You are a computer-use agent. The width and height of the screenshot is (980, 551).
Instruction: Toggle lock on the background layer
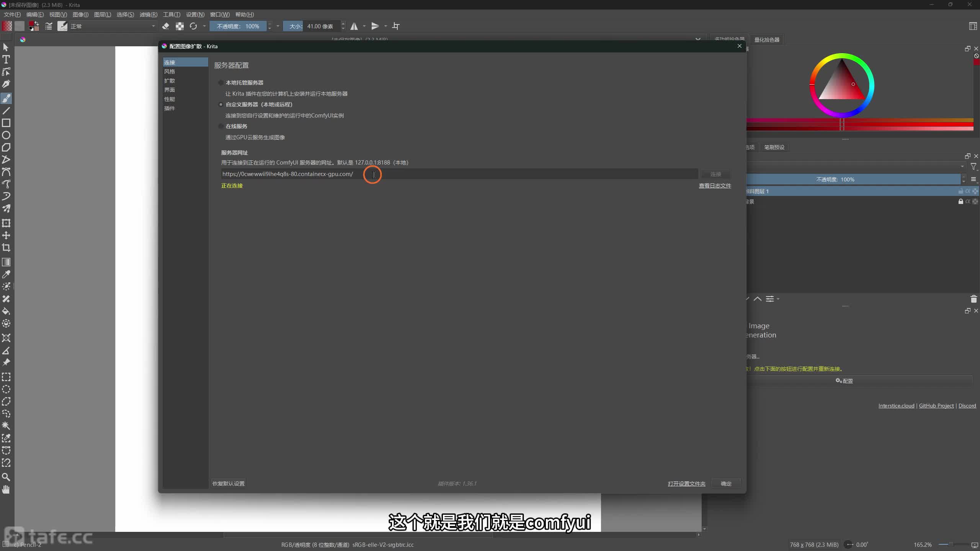click(x=960, y=202)
